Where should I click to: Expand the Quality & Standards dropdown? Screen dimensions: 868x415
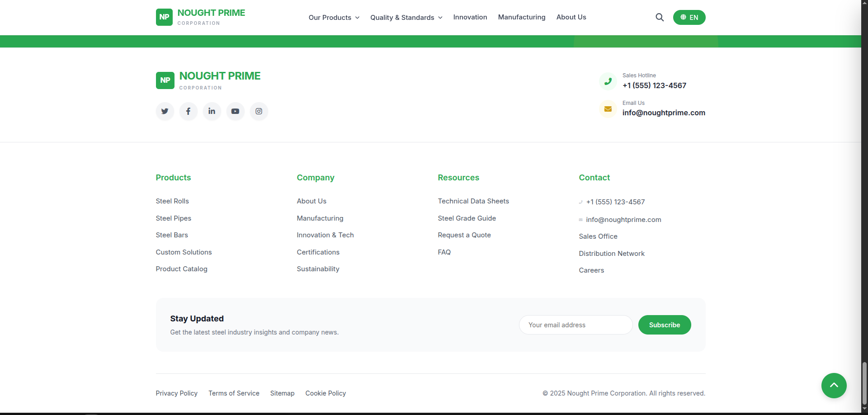pos(406,18)
